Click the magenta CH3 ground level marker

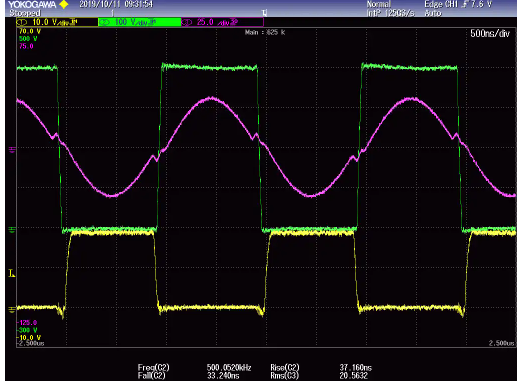click(12, 150)
